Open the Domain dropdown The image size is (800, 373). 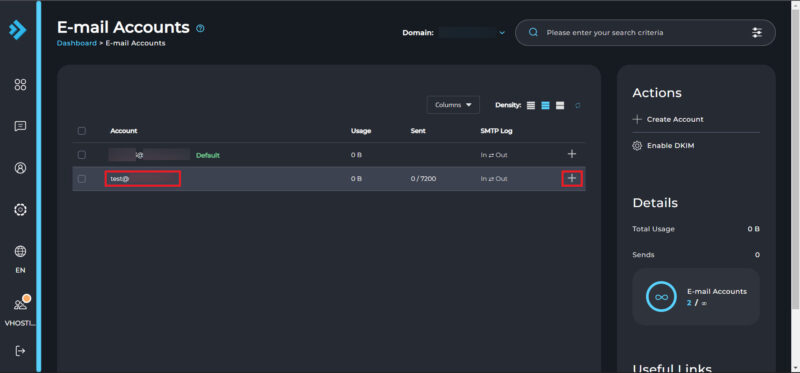(471, 33)
